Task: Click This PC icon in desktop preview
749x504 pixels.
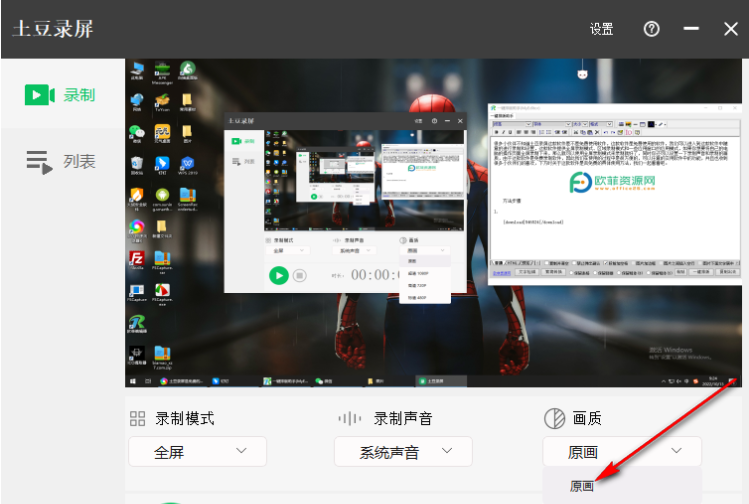Action: pyautogui.click(x=137, y=70)
